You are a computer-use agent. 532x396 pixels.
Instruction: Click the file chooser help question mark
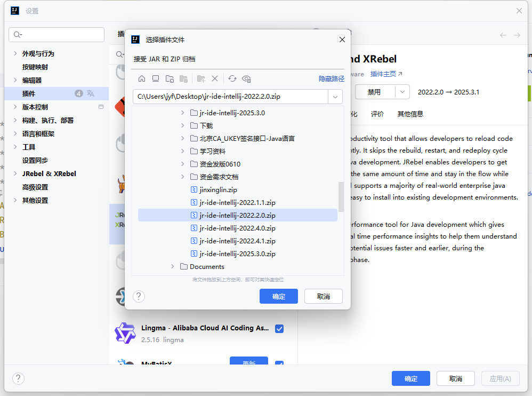[x=139, y=297]
